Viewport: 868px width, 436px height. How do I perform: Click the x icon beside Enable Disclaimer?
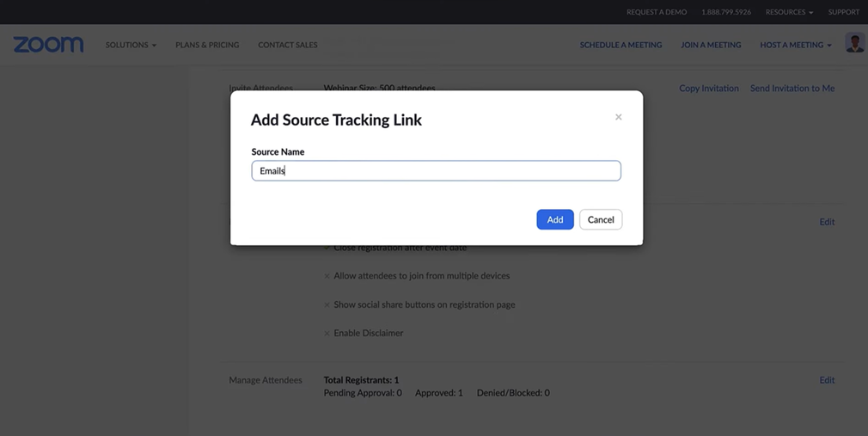coord(327,333)
